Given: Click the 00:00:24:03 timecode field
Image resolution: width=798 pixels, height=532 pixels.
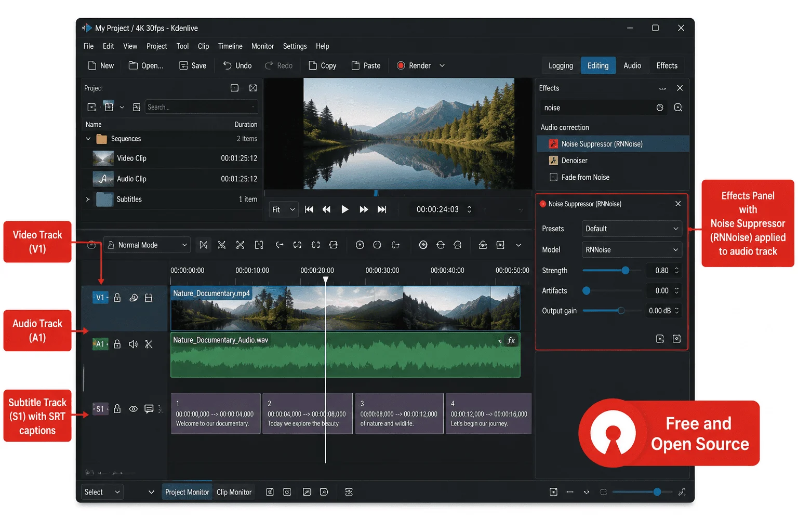Looking at the screenshot, I should (437, 209).
